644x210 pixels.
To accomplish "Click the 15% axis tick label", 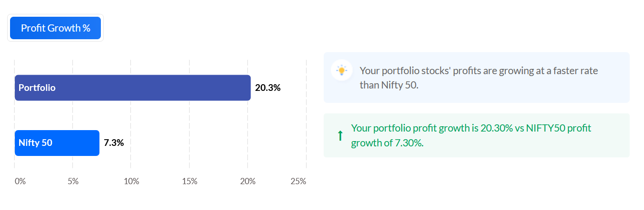I will pos(189,182).
